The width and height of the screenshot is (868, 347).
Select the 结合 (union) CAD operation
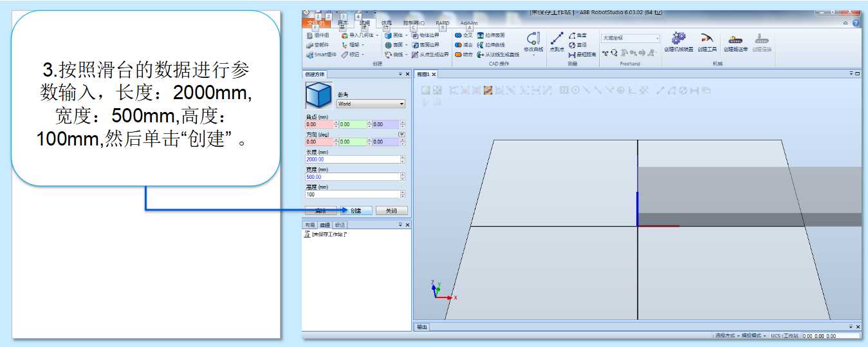463,55
